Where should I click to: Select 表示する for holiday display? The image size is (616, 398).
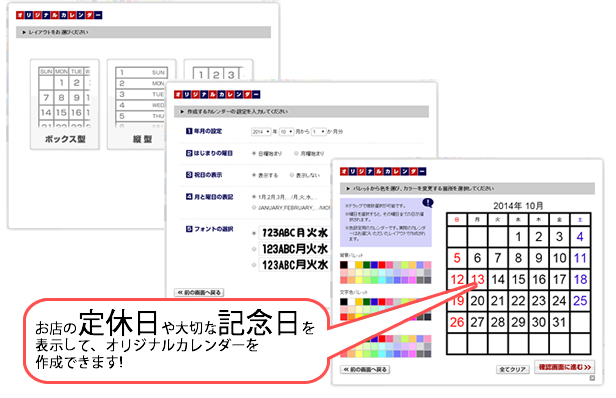[254, 175]
